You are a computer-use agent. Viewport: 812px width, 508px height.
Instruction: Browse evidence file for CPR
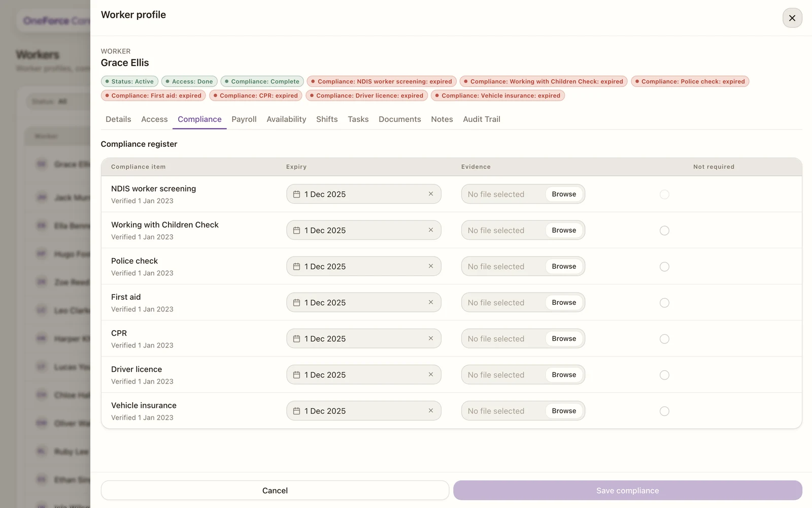[564, 338]
